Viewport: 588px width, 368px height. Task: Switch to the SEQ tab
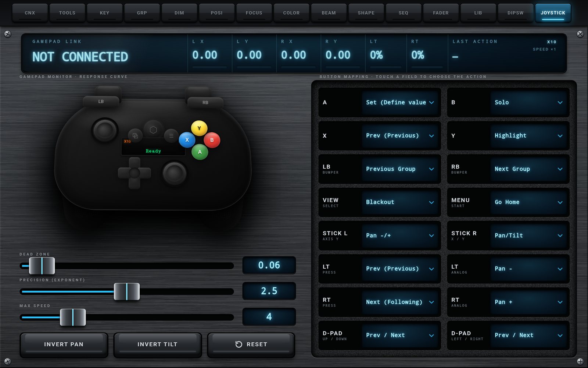404,13
